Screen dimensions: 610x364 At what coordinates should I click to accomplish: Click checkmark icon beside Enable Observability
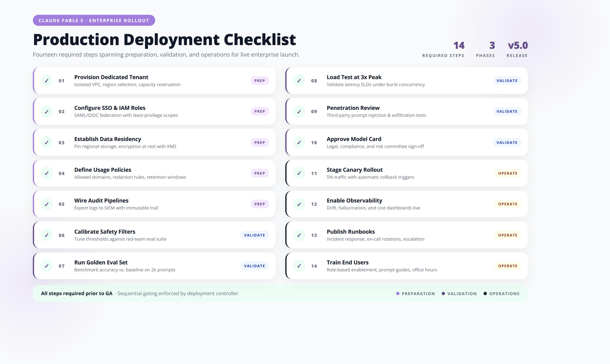299,204
